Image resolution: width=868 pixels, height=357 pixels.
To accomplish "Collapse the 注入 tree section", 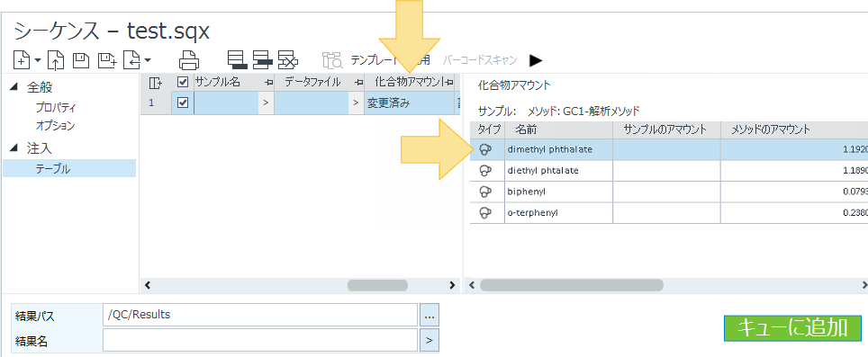I will coord(14,148).
